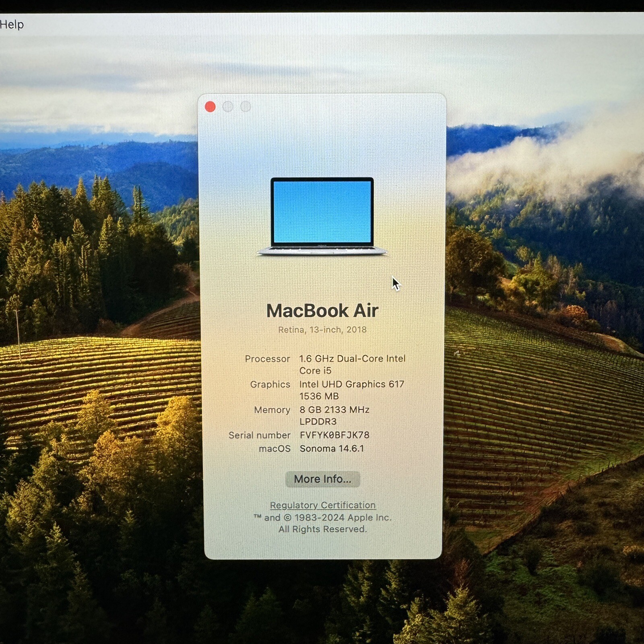Click the Memory label

(272, 410)
